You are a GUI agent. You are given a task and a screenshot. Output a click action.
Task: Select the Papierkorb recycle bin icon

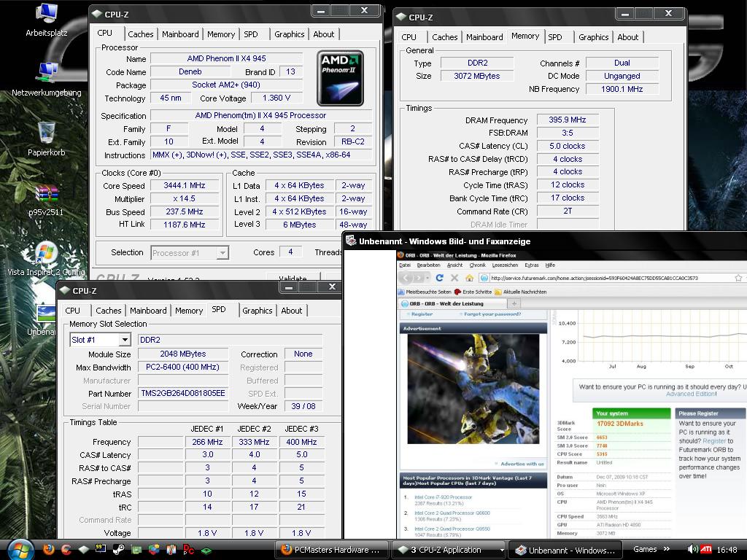47,139
